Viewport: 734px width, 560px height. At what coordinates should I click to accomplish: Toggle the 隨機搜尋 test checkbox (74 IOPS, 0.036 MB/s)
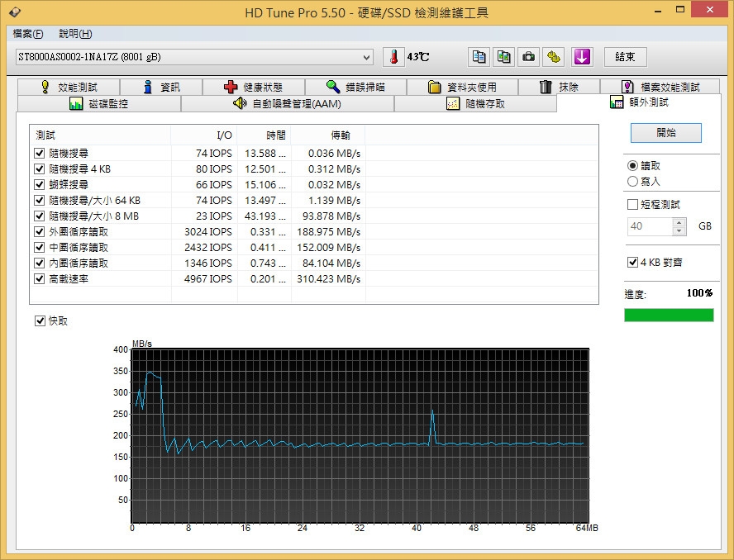pos(40,154)
